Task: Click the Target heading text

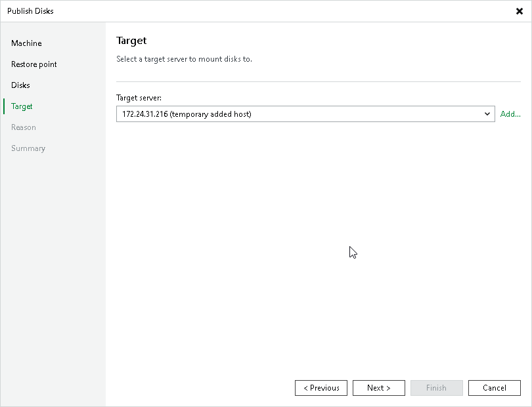Action: [x=131, y=41]
